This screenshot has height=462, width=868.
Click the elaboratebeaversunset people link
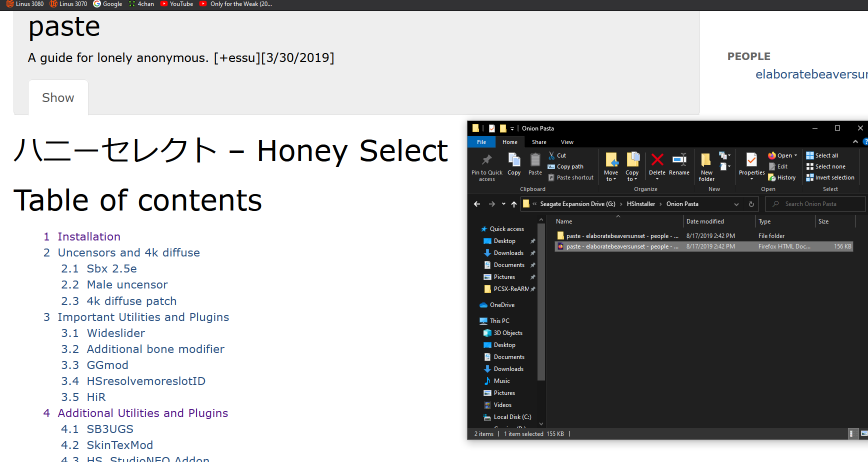(811, 74)
